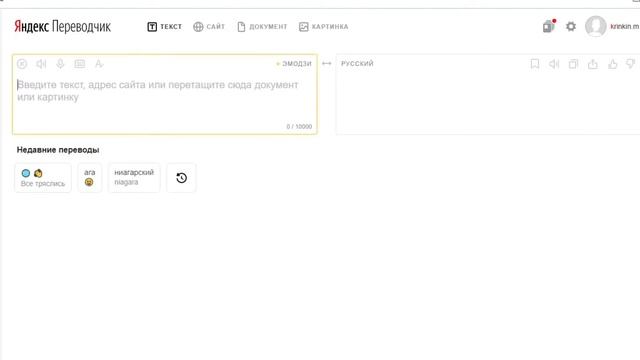Open recent translation ara
This screenshot has width=640, height=360.
coord(89,178)
